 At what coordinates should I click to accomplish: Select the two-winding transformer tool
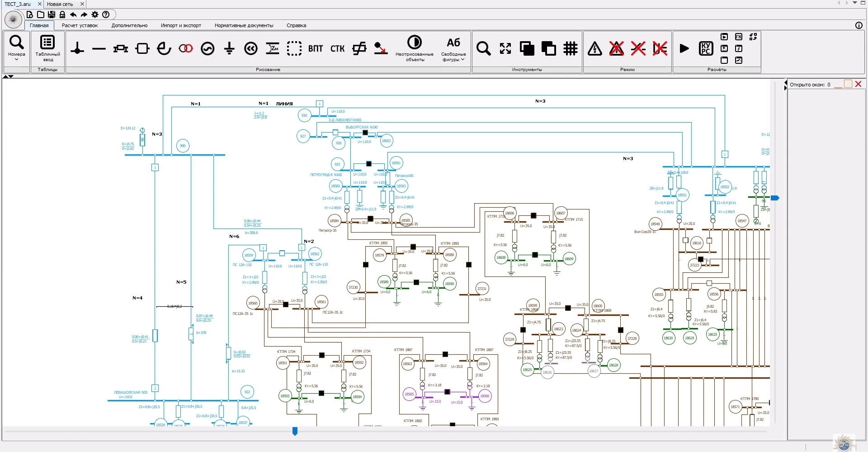pos(186,48)
